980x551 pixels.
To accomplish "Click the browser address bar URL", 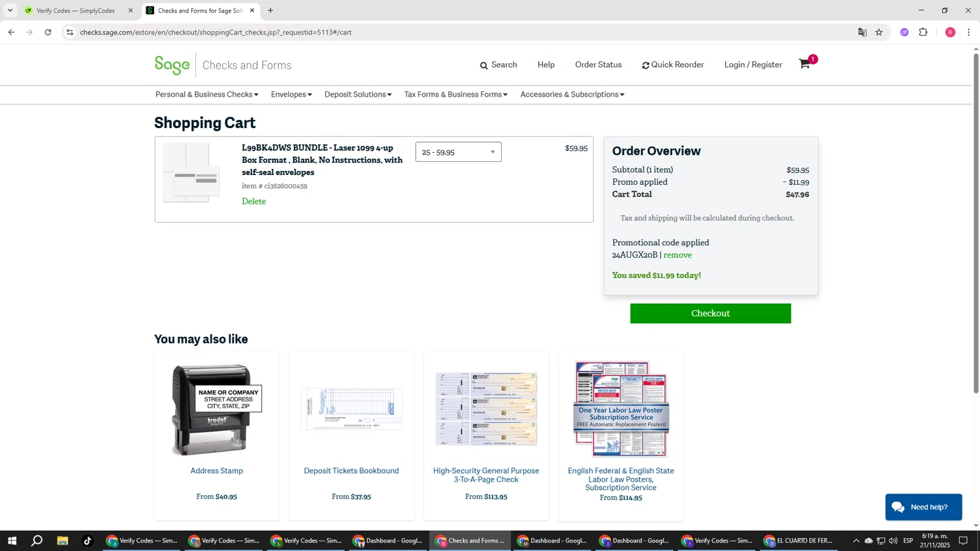I will [216, 32].
